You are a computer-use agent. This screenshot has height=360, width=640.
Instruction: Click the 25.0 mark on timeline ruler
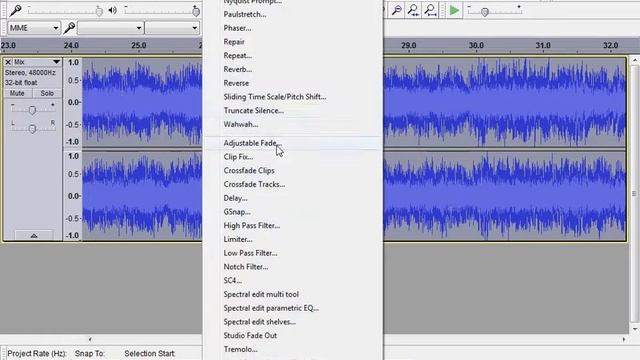click(x=139, y=45)
